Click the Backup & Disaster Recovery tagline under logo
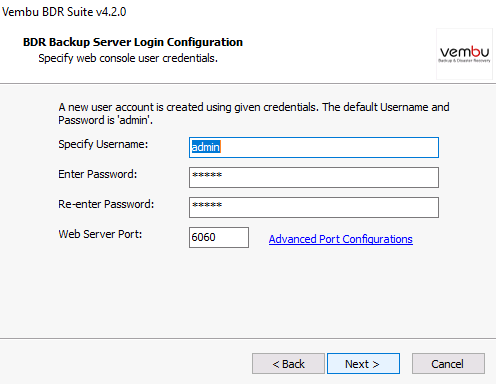The image size is (496, 384). pos(464,61)
